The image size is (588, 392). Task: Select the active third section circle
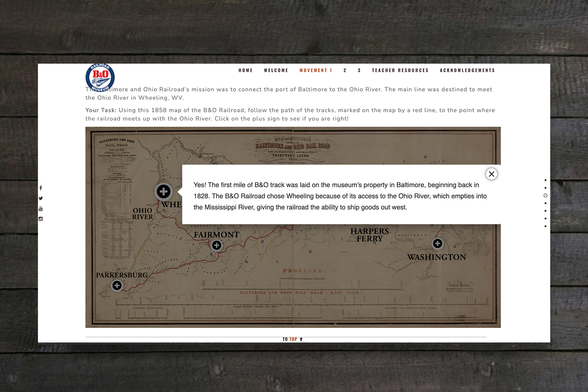[545, 195]
